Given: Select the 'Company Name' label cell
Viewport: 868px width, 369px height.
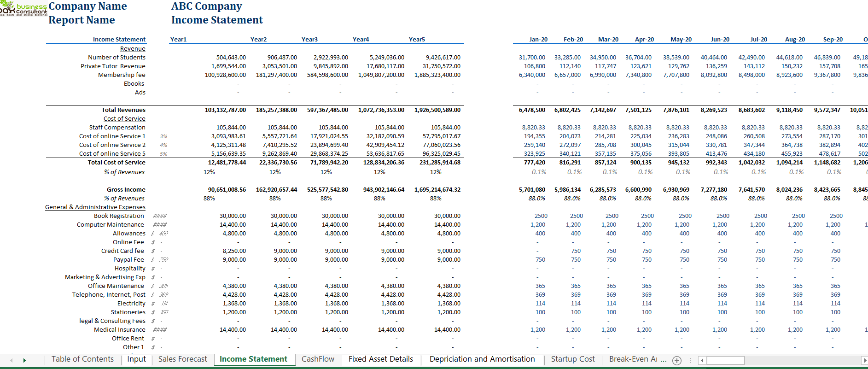Looking at the screenshot, I should (x=87, y=6).
